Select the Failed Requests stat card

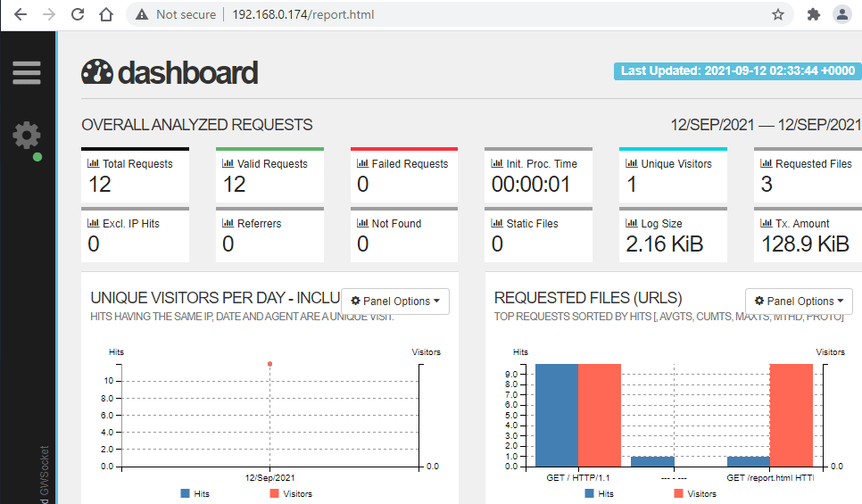tap(403, 175)
